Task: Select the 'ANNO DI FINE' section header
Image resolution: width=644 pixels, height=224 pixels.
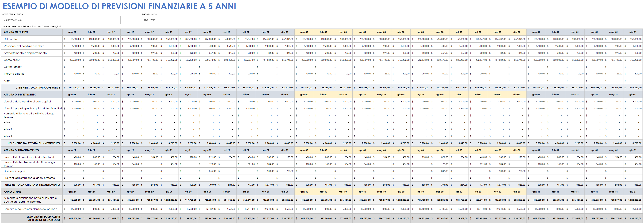Action: pyautogui.click(x=13, y=192)
